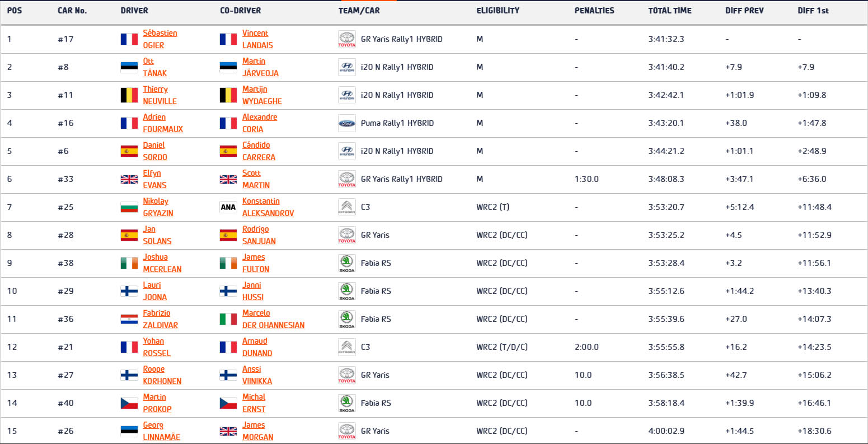Click the Paraguay flag beside Fabrizio Zaldivar

(x=129, y=319)
